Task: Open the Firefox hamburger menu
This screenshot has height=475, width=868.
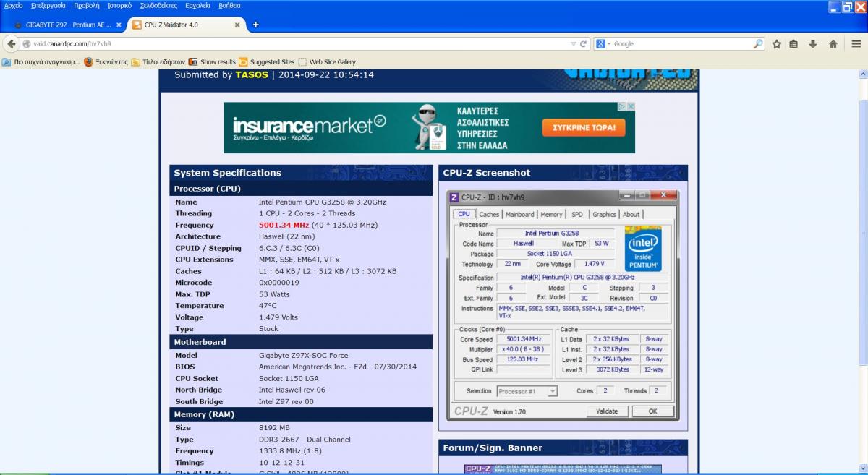Action: (x=857, y=43)
